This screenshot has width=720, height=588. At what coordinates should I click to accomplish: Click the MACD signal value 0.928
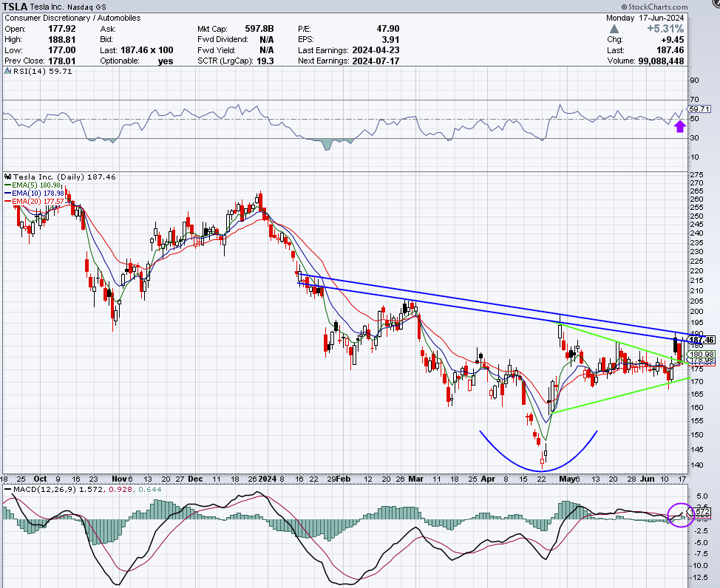(x=120, y=489)
